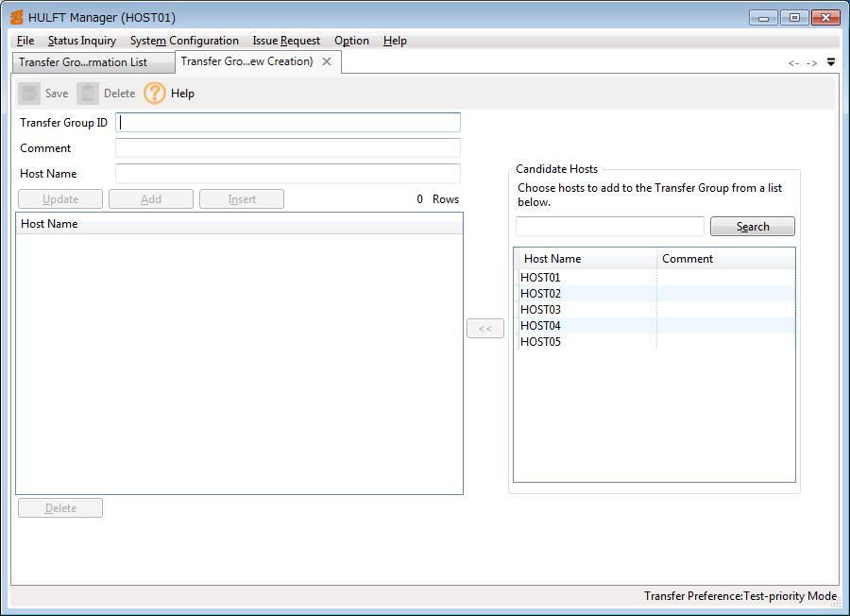
Task: Switch to Transfer Group Information List tab
Action: 93,62
